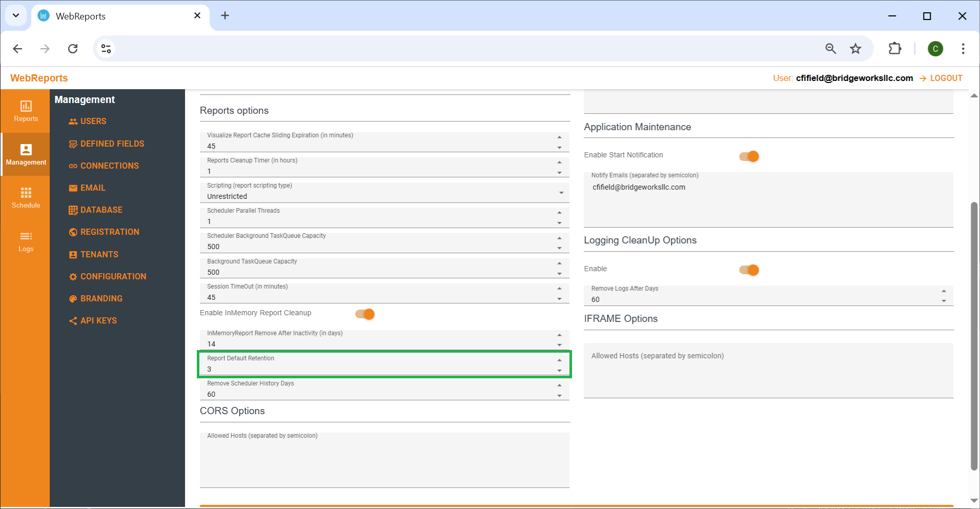Click the Notify Emails text area
The width and height of the screenshot is (980, 509).
tap(768, 199)
